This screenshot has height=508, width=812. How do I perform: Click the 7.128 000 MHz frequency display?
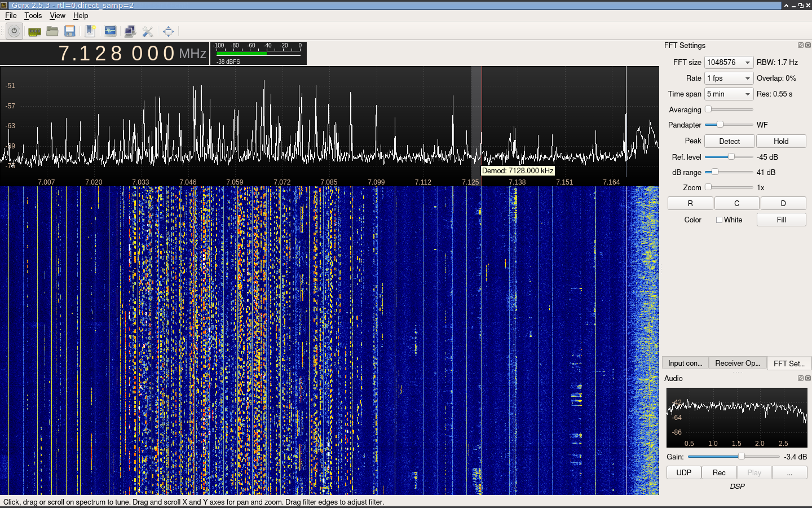coord(105,53)
